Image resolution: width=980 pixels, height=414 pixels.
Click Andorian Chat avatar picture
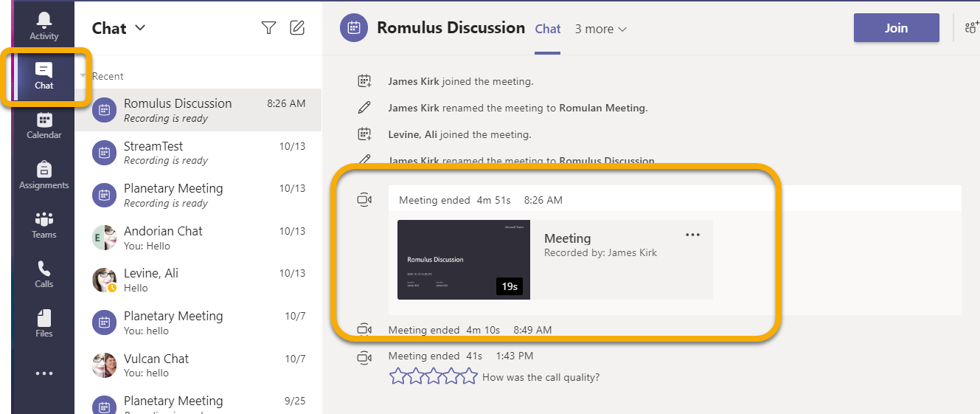(x=104, y=238)
